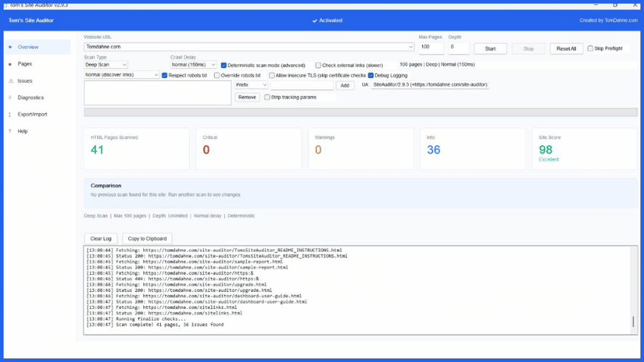Enable Check external links checkbox

(318, 65)
